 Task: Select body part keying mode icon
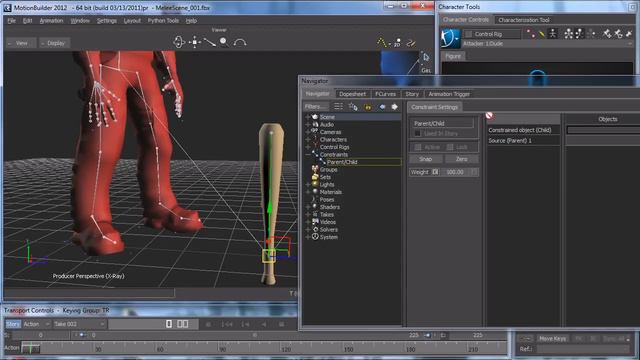coord(569,33)
